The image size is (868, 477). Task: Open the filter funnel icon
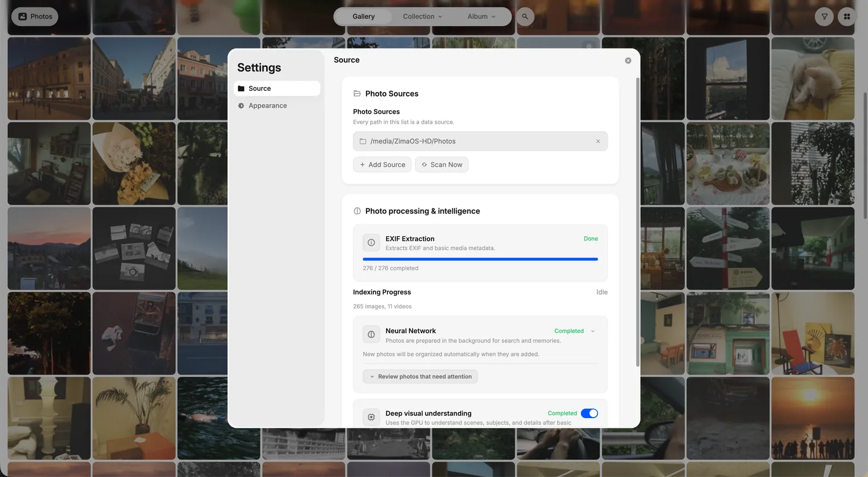[x=824, y=17]
